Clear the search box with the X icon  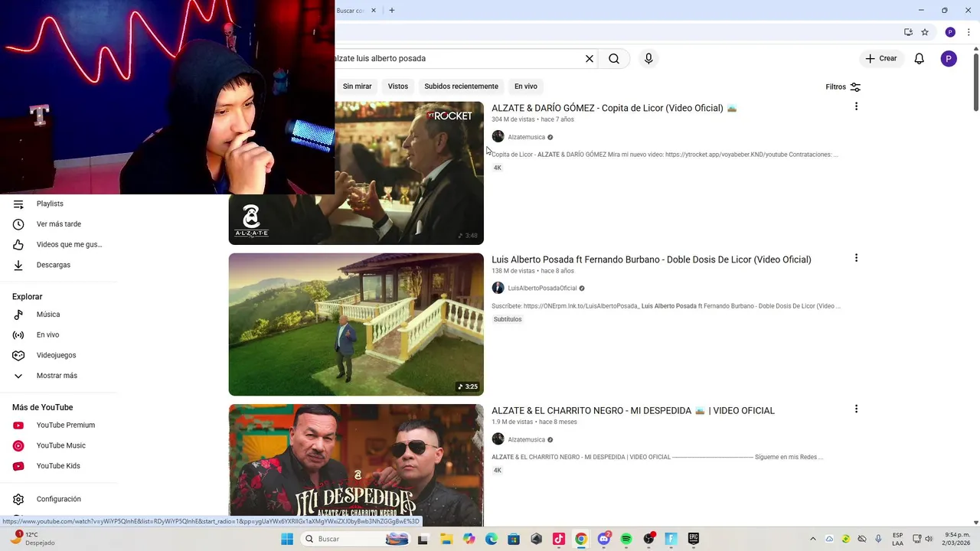[590, 58]
